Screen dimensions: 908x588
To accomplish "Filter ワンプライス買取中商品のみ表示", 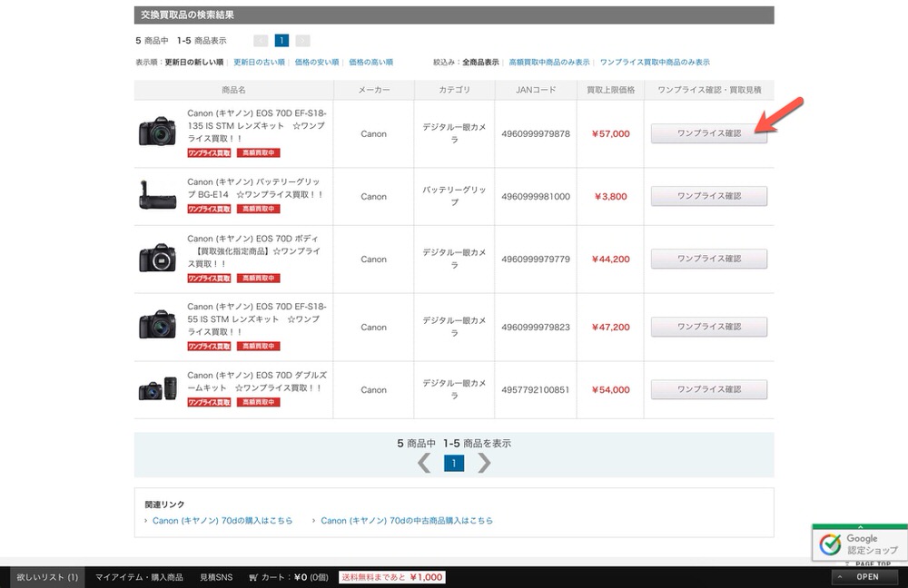I will (655, 62).
